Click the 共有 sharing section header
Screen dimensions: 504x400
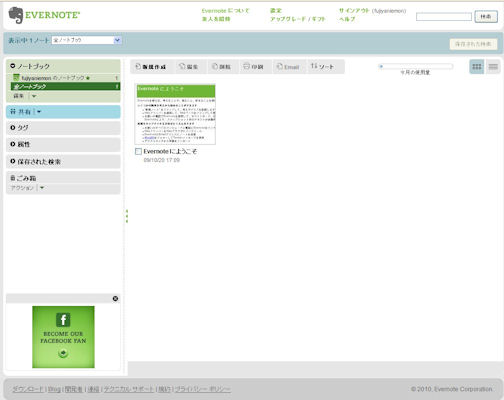coord(63,112)
